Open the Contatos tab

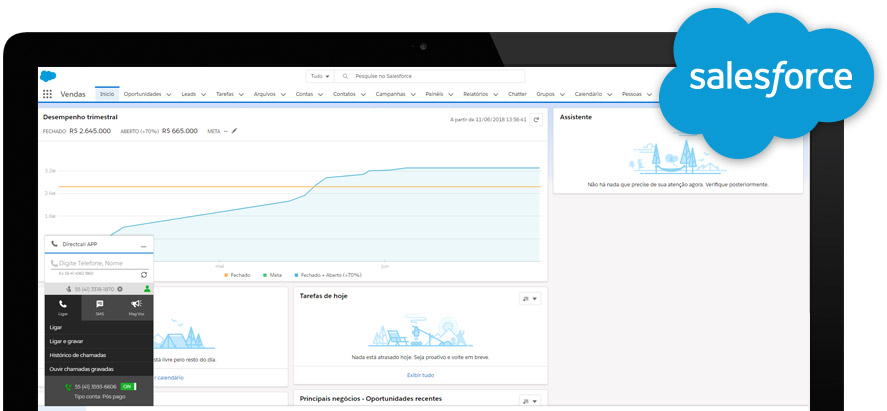click(x=344, y=94)
